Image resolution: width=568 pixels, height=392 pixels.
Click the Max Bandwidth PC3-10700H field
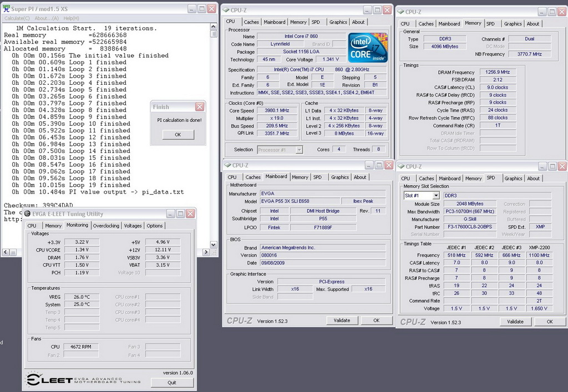[x=470, y=212]
